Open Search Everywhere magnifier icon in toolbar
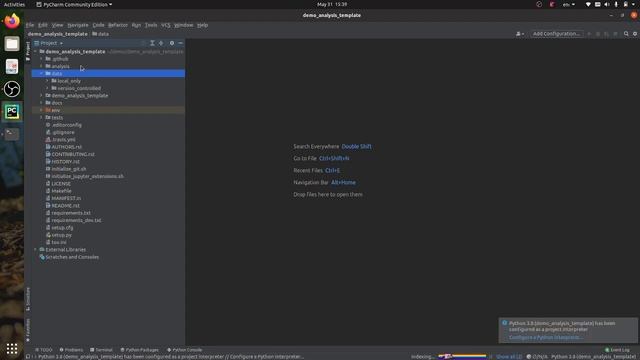The width and height of the screenshot is (640, 360). 626,33
